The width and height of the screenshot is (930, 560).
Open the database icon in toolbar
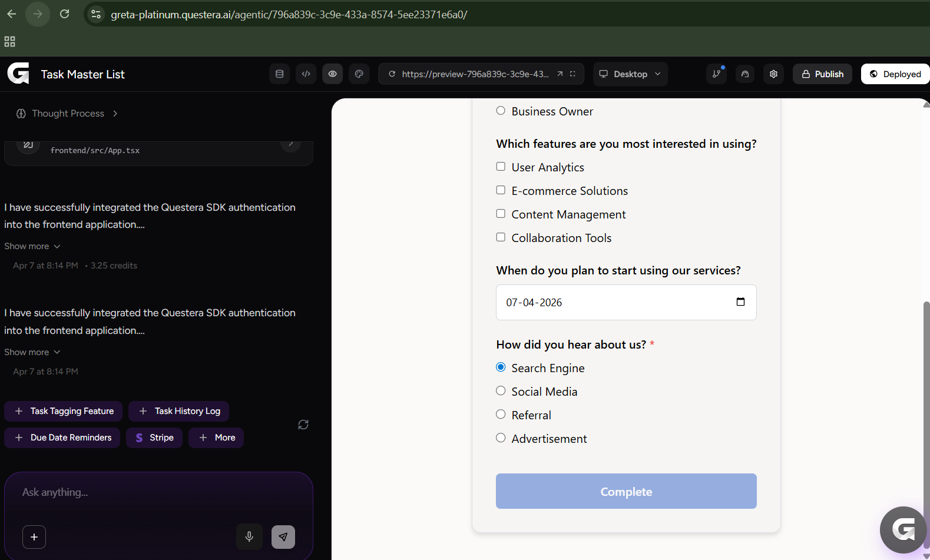click(280, 74)
